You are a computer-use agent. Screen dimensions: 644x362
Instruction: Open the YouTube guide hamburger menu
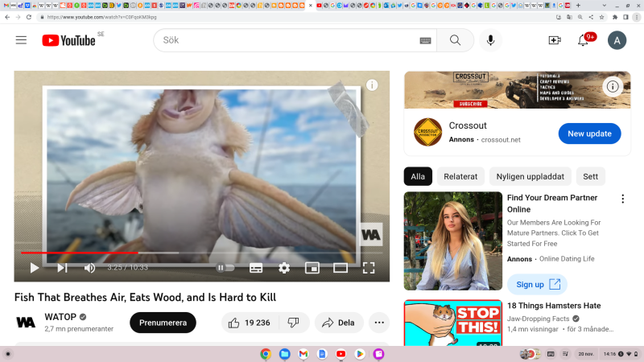tap(21, 40)
